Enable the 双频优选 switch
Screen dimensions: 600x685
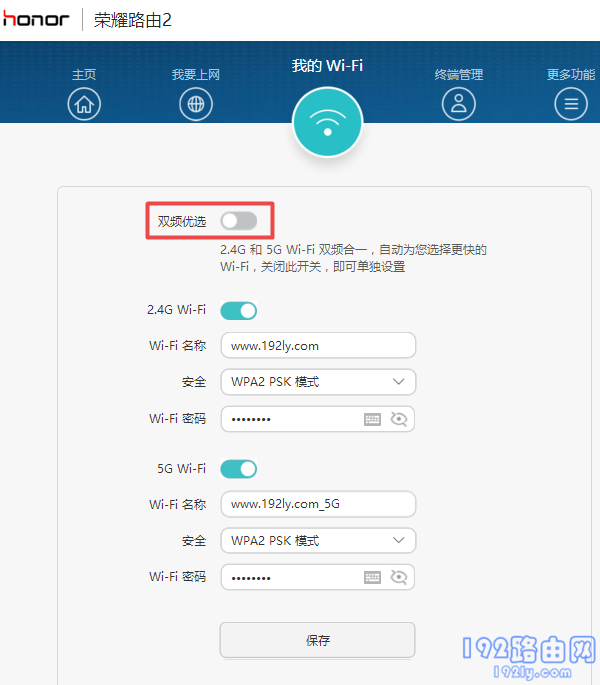[239, 220]
